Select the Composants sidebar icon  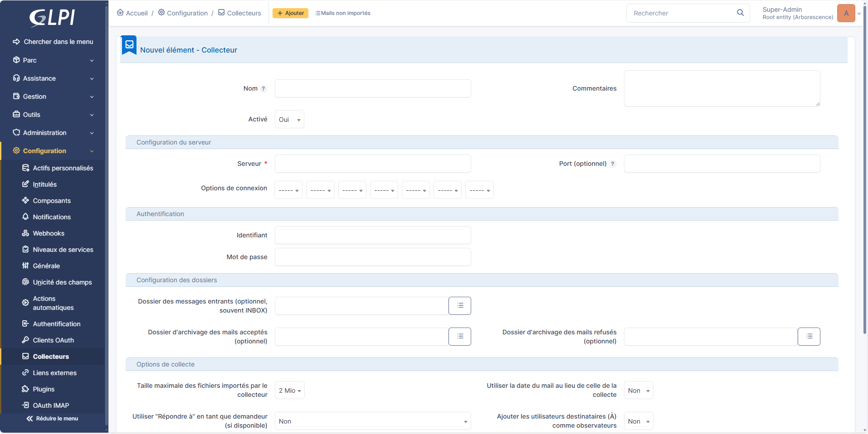[x=26, y=200]
